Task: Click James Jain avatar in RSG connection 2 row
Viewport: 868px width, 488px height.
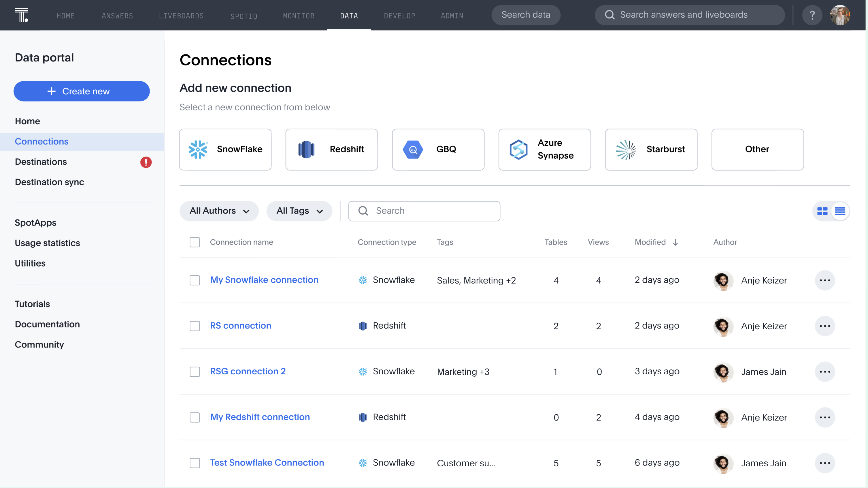Action: coord(723,372)
